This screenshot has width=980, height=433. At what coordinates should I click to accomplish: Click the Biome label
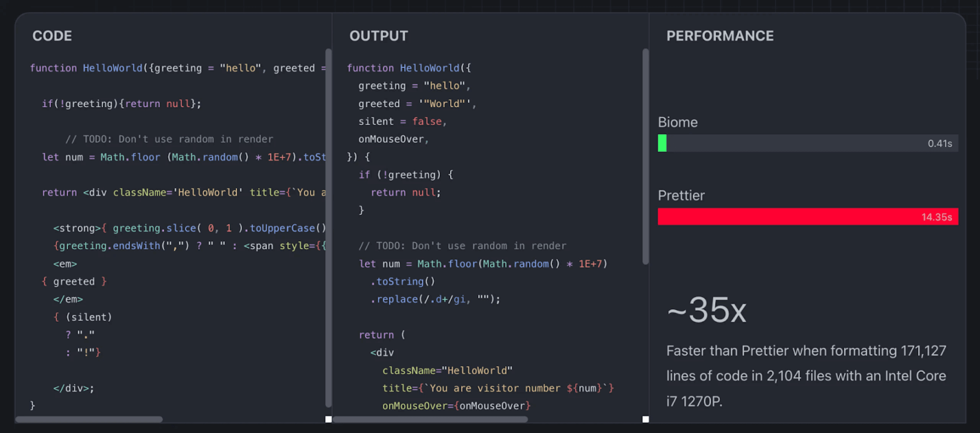[677, 122]
